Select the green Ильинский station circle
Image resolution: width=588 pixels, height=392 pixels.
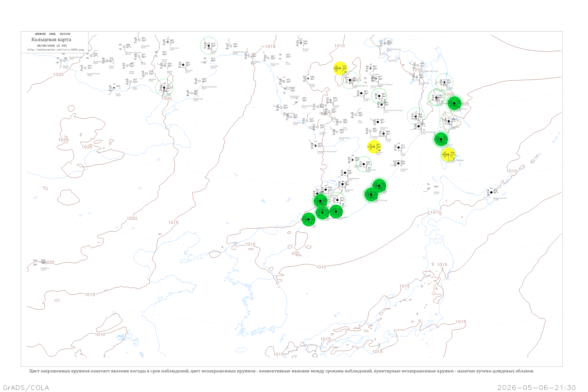tap(441, 139)
